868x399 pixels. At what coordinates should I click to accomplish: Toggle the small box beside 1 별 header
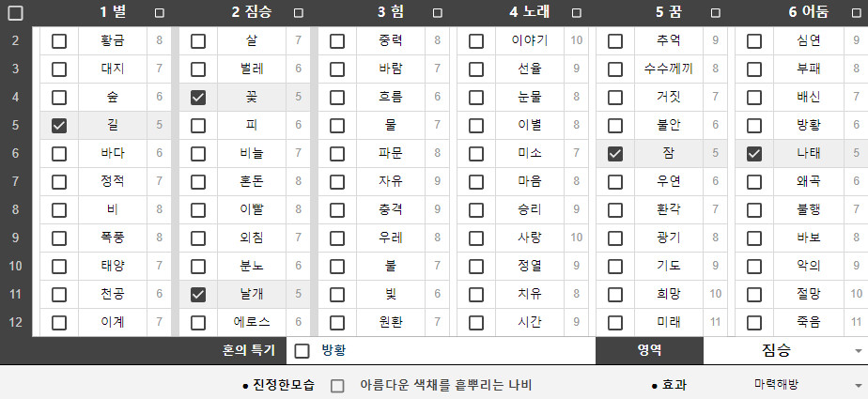[159, 13]
